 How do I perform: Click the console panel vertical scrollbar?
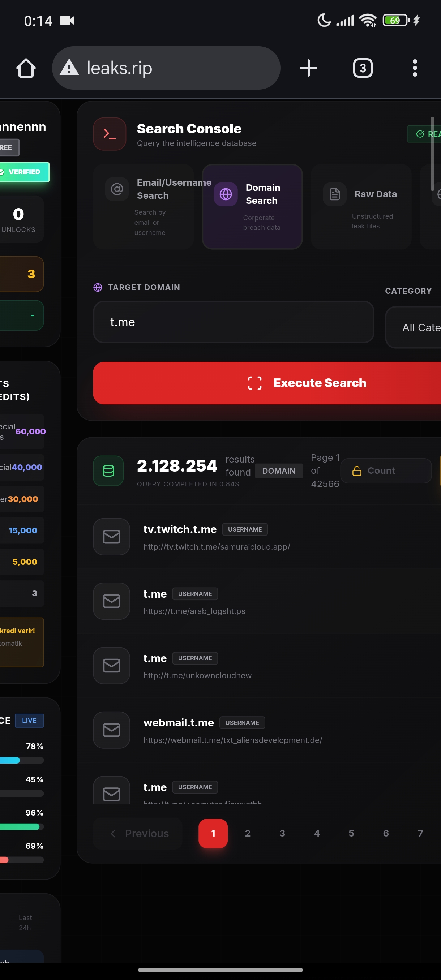pos(432,154)
